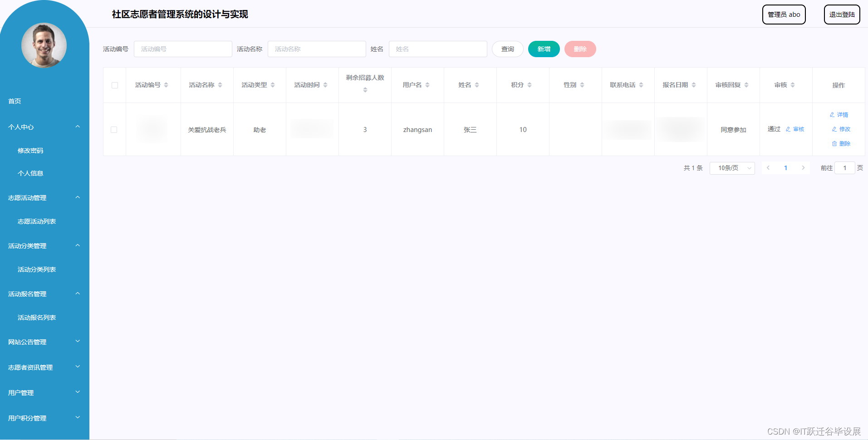Click 修改 link in row actions
This screenshot has width=868, height=440.
841,129
